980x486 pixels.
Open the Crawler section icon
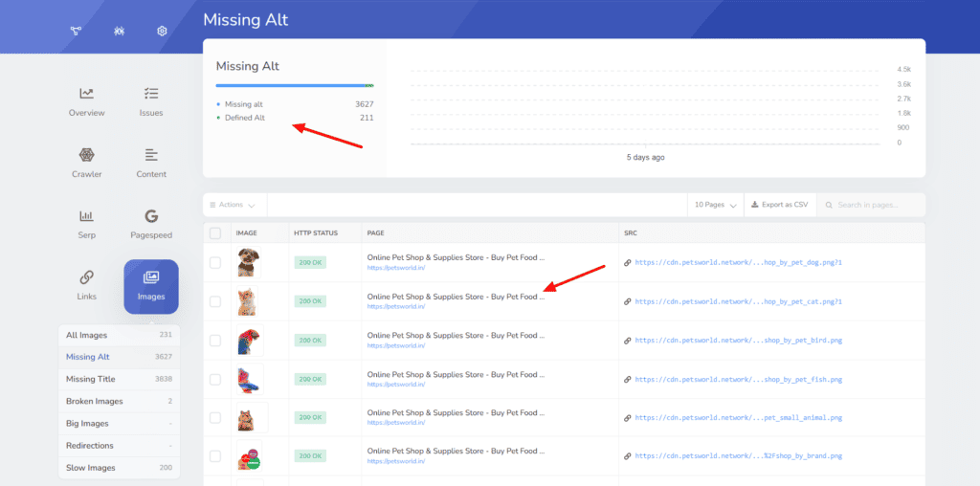tap(87, 155)
